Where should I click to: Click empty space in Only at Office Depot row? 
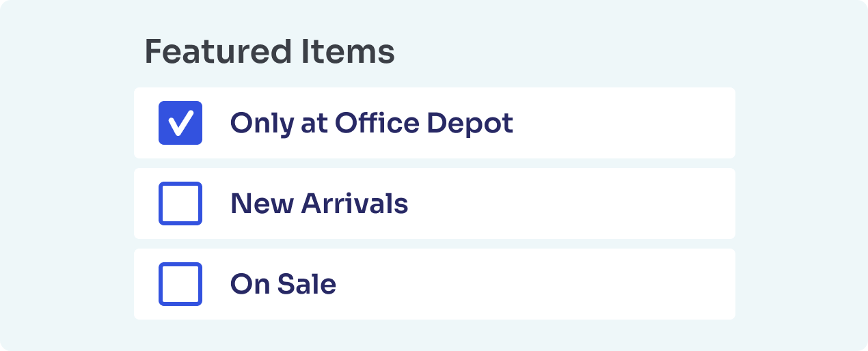coord(622,123)
